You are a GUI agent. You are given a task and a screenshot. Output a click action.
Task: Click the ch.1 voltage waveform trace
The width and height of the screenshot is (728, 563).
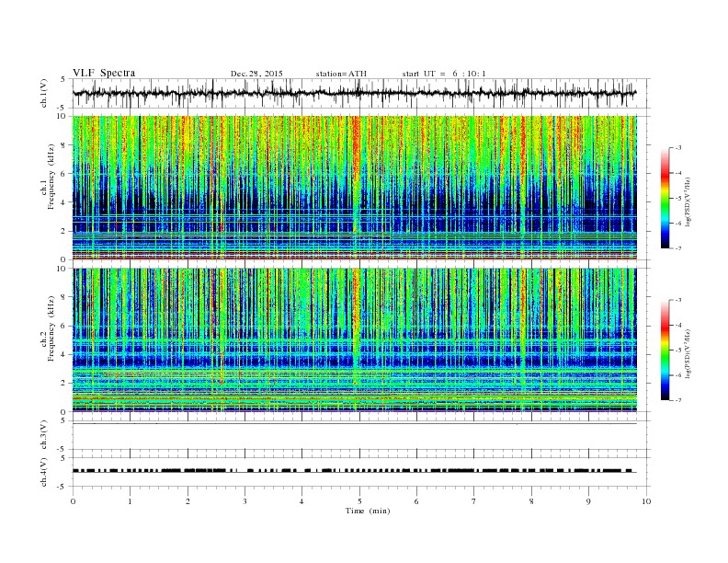[x=354, y=93]
